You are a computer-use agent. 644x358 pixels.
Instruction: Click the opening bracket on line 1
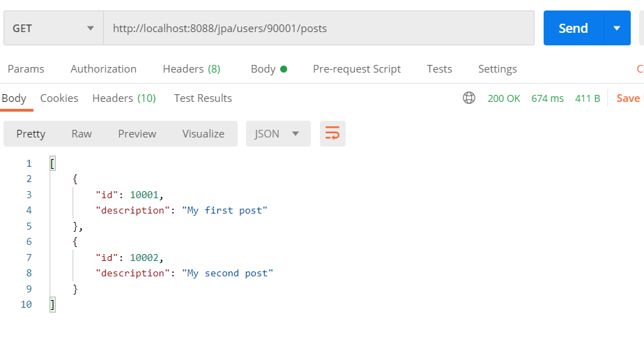52,163
